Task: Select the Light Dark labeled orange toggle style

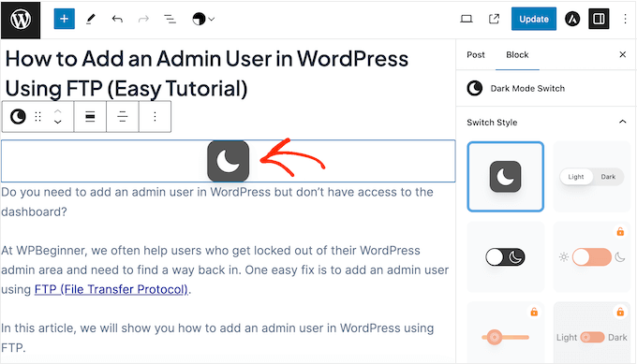Action: [591, 333]
